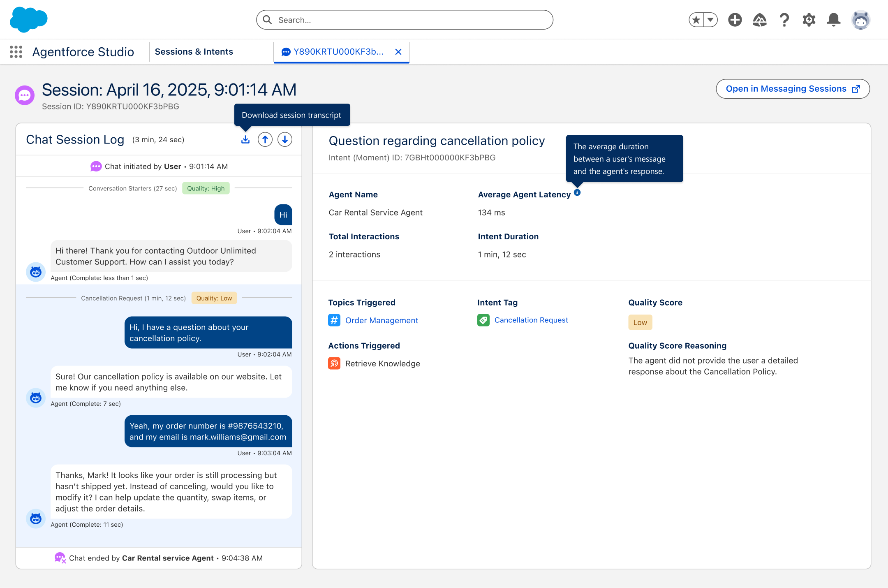This screenshot has height=588, width=888.
Task: Click the Average Agent Latency info icon
Action: point(577,192)
